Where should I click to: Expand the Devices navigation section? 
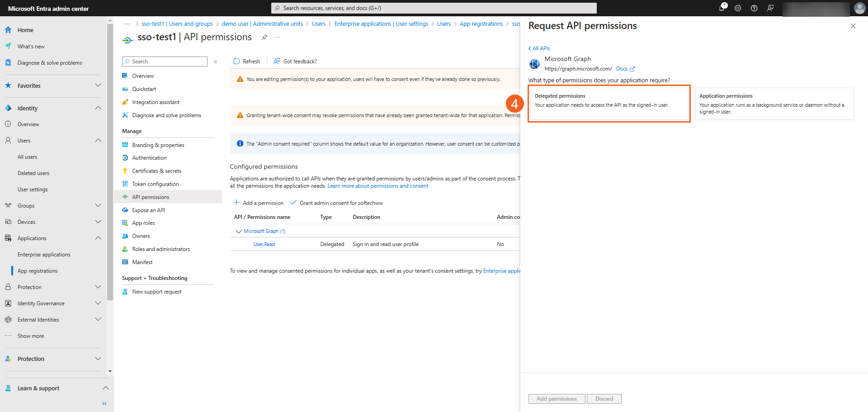point(98,222)
